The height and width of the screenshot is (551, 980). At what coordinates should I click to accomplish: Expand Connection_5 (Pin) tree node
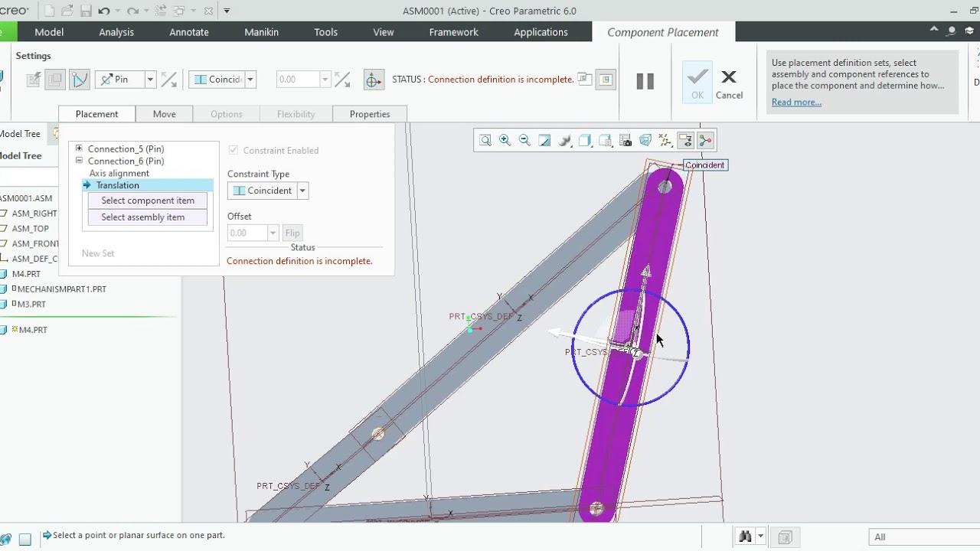79,148
